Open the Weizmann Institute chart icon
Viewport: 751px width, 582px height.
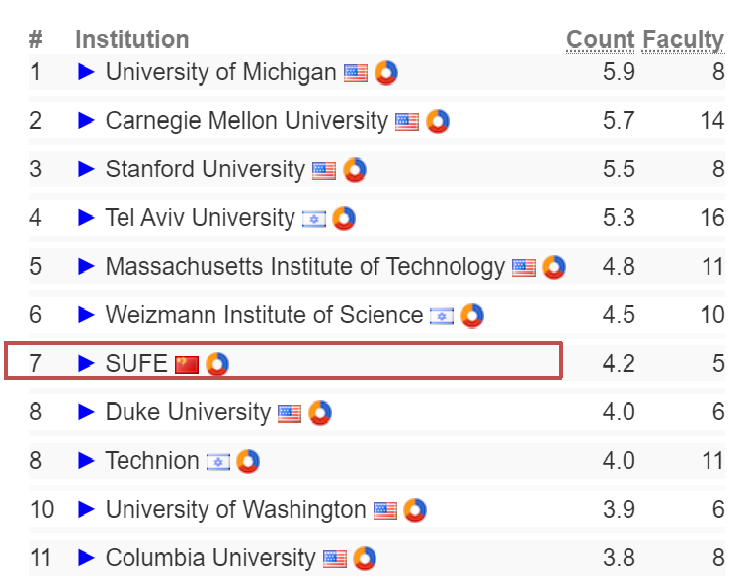472,315
